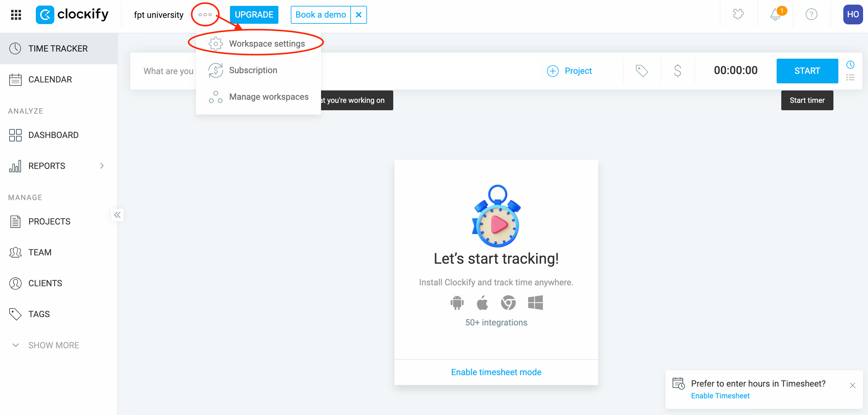Expand the Reports submenu chevron
Image resolution: width=868 pixels, height=415 pixels.
(x=102, y=166)
